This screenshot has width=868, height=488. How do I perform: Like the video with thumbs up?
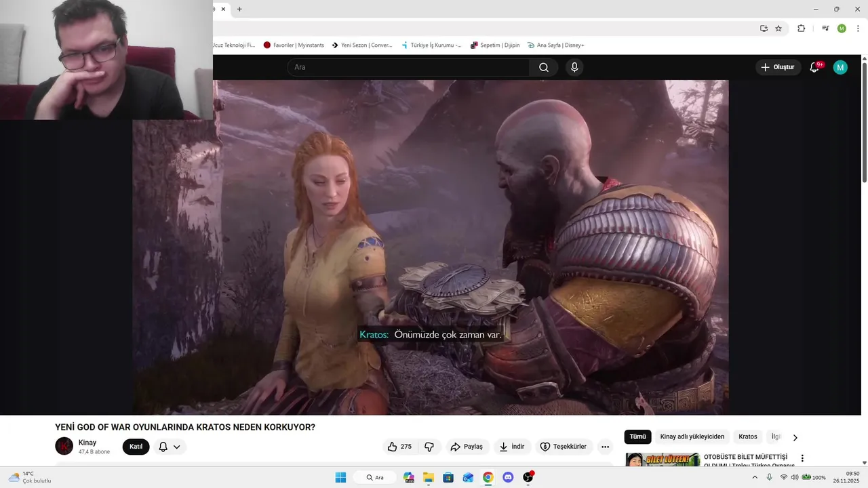click(399, 447)
